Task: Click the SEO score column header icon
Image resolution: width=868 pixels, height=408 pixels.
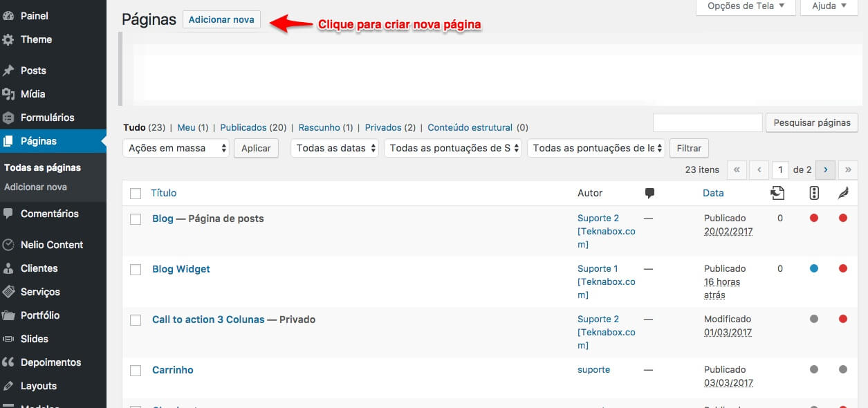Action: coord(814,194)
